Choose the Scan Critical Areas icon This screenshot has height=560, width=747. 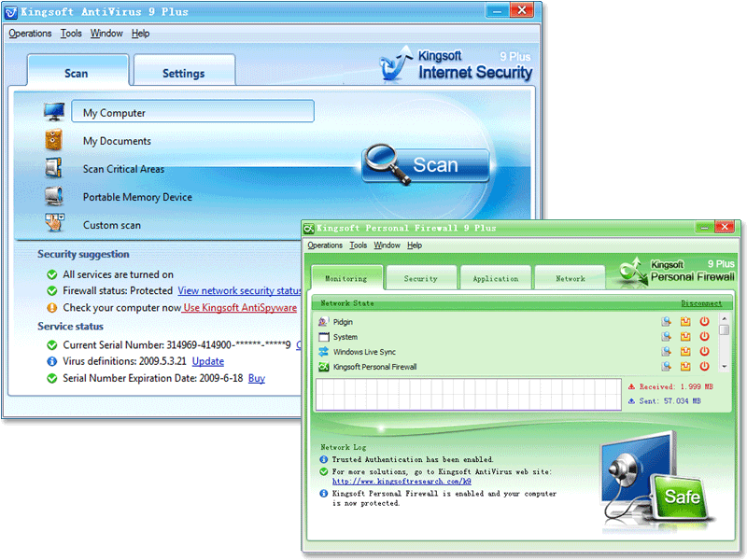[x=53, y=169]
